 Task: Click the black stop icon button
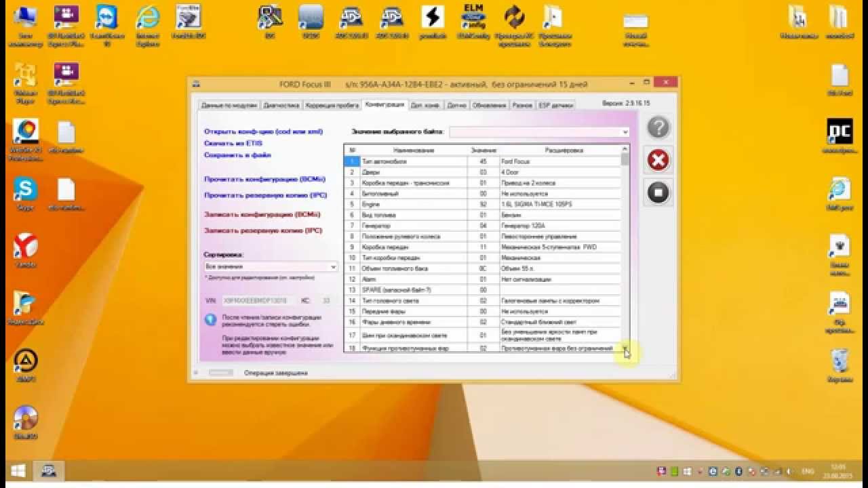658,192
